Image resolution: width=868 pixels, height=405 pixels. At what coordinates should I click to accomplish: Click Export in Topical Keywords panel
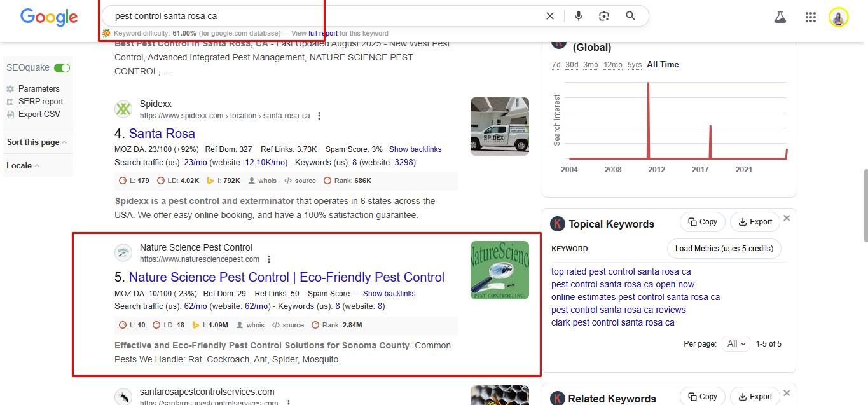point(755,222)
